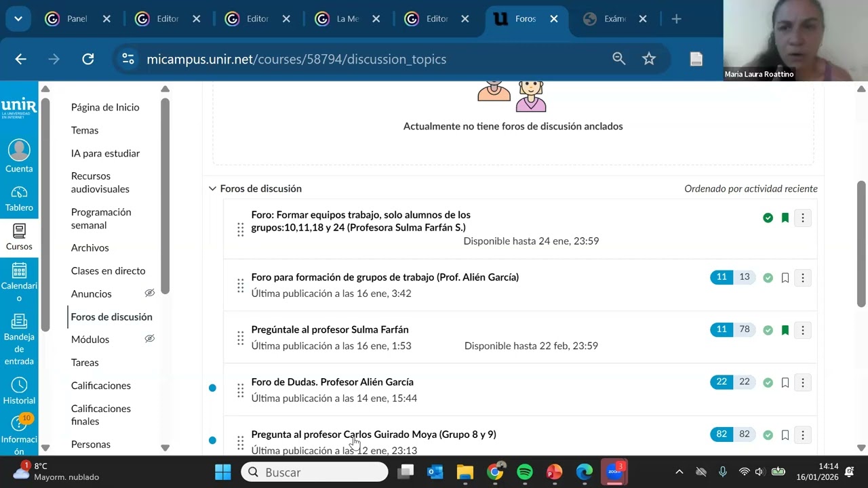Click drag handle of Pregúntale al profesor Sulma Farfán

point(240,338)
